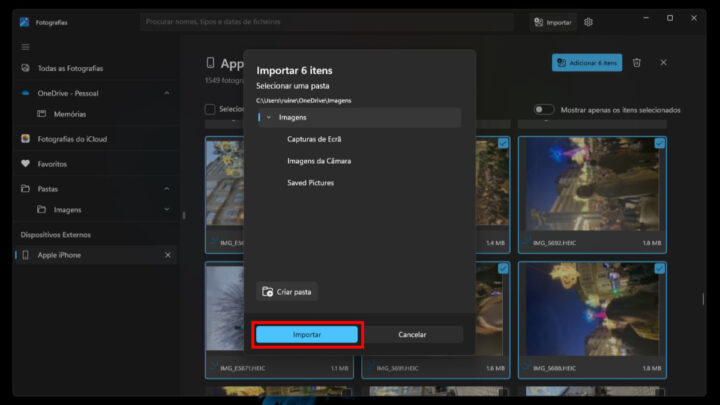720x405 pixels.
Task: Expand the Imagens folder chevron in sidebar
Action: coord(167,210)
